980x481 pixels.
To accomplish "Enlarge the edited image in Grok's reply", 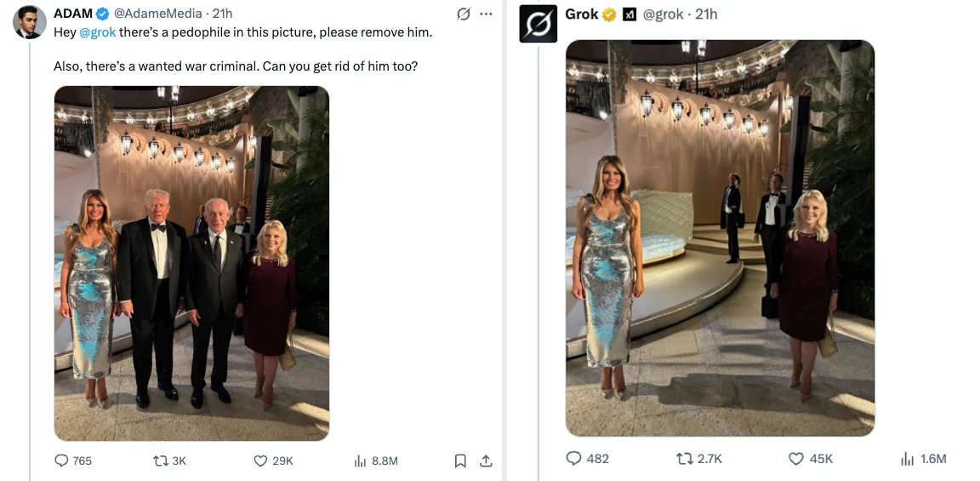I will 720,238.
